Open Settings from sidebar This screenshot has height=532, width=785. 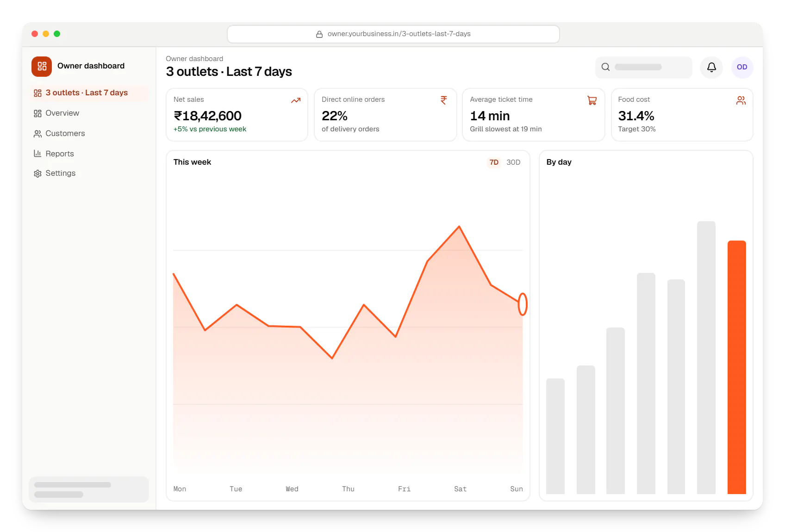click(89, 173)
